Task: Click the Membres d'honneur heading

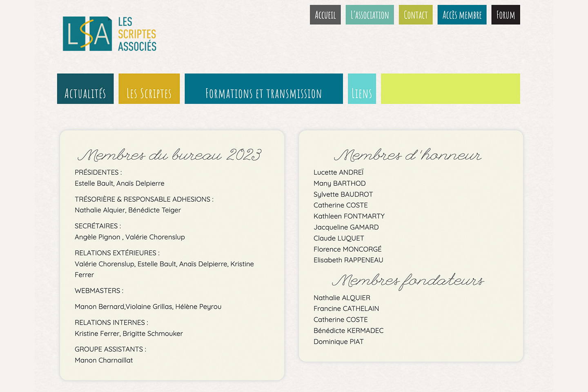Action: 408,155
